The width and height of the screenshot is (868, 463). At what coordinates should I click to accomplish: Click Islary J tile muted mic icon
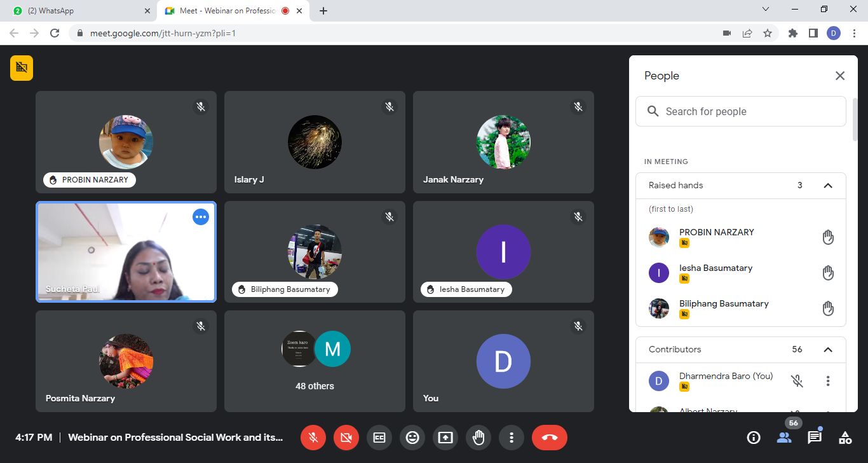click(x=390, y=107)
